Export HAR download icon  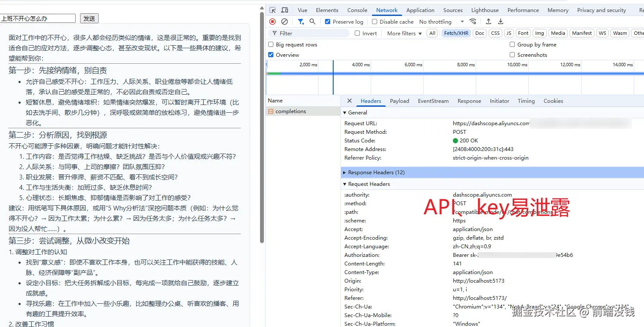click(x=501, y=22)
